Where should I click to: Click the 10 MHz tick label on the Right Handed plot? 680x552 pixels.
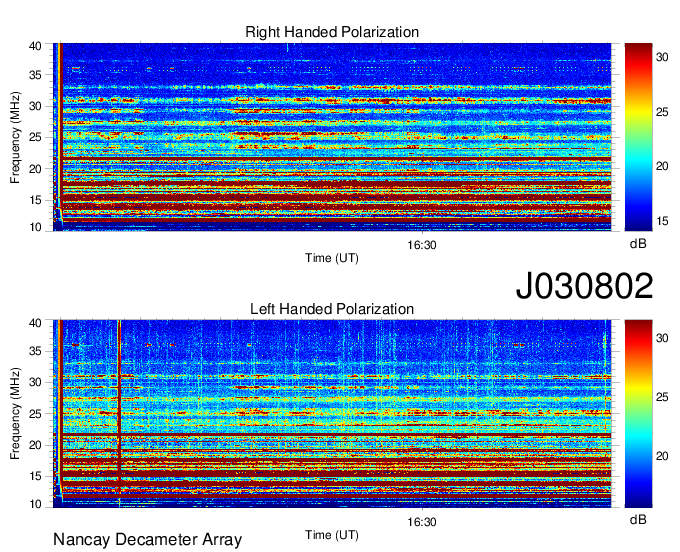click(x=35, y=227)
